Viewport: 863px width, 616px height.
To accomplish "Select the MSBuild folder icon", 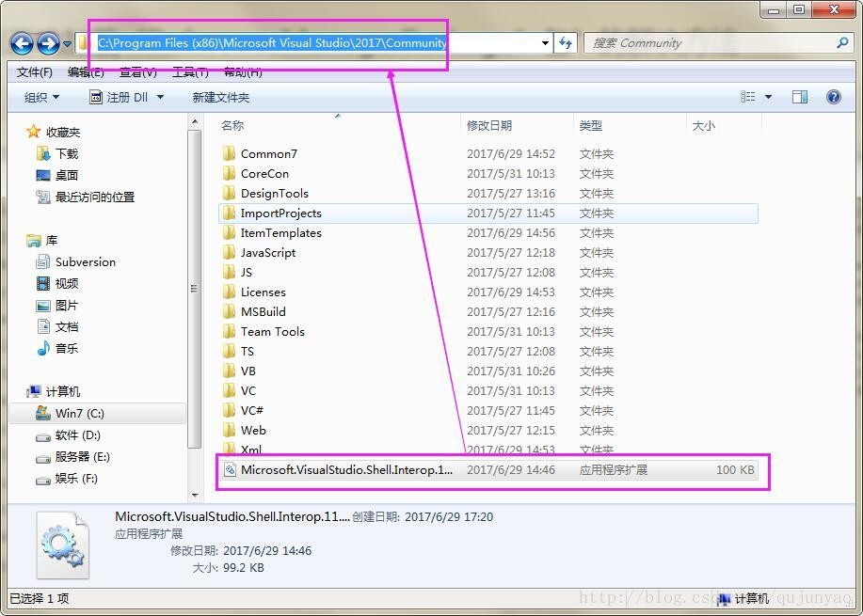I will 229,312.
